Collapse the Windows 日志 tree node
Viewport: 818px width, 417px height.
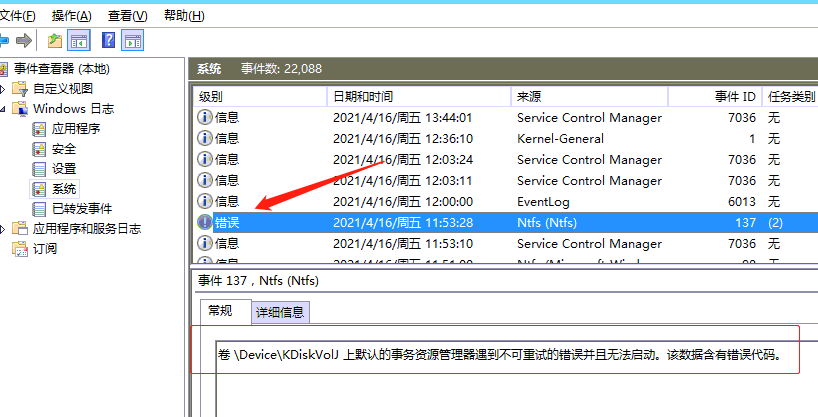4,109
